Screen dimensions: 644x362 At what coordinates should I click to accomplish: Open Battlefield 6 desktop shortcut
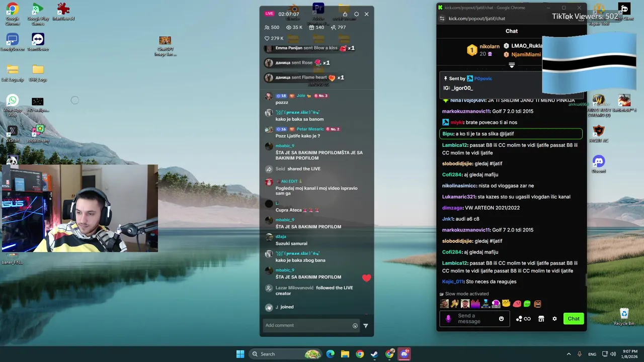tap(624, 103)
